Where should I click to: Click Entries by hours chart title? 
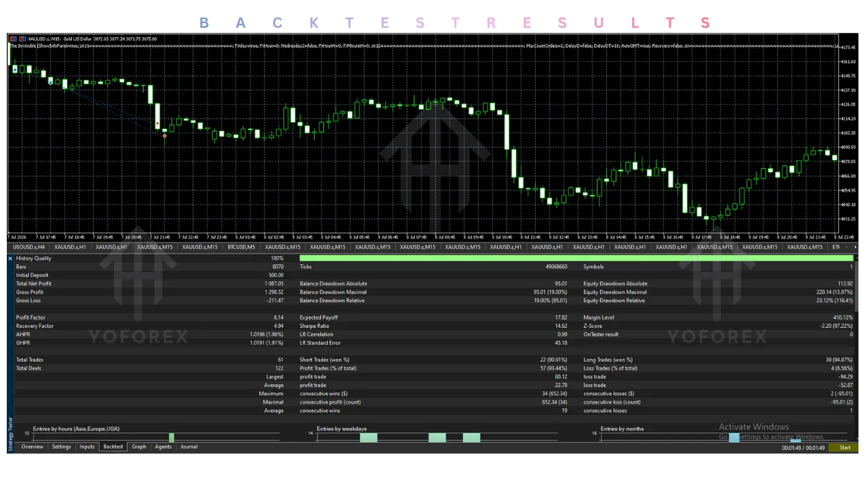pyautogui.click(x=76, y=428)
